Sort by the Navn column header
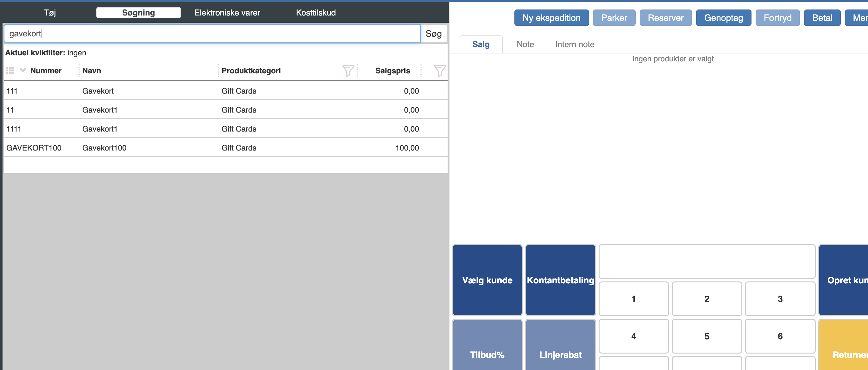This screenshot has height=370, width=868. click(x=92, y=71)
